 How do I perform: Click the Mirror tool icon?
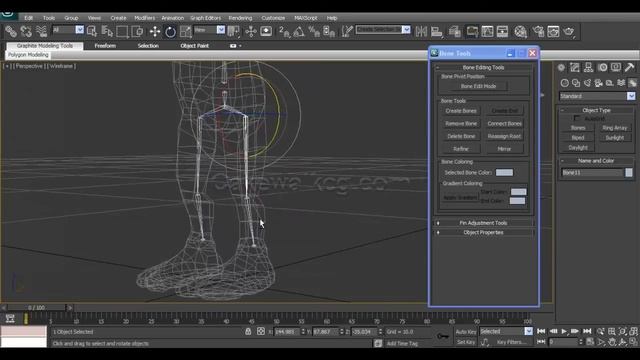click(421, 31)
